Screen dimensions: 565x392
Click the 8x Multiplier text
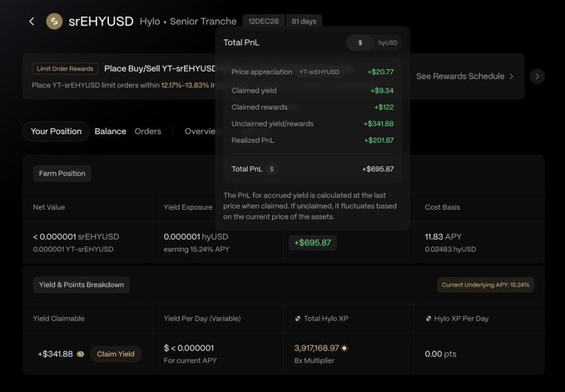click(x=314, y=360)
